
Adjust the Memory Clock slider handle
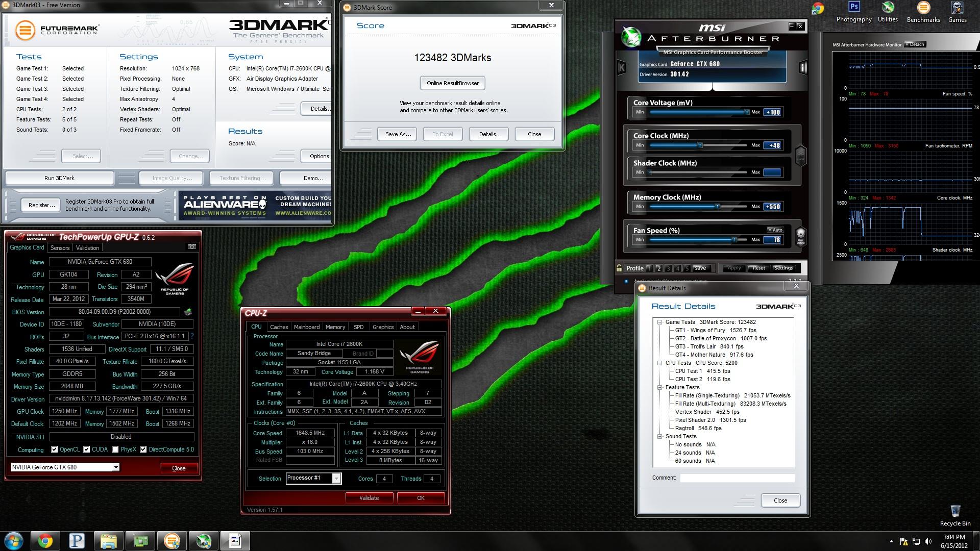pos(718,207)
